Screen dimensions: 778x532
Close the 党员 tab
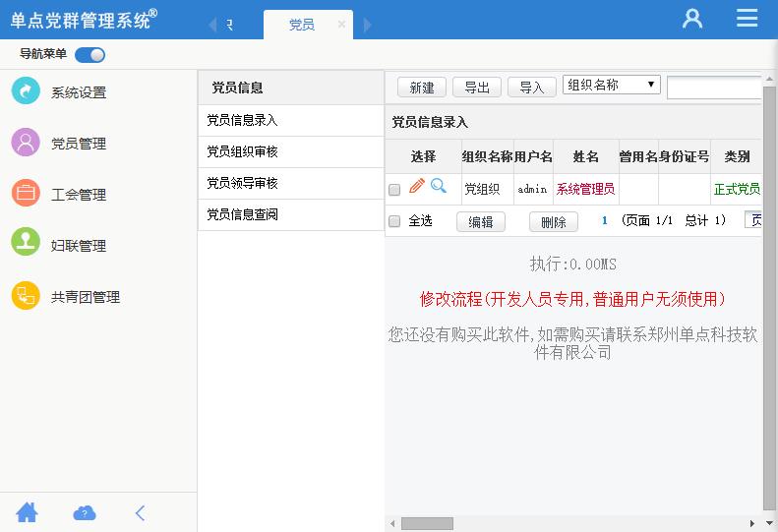[x=341, y=24]
